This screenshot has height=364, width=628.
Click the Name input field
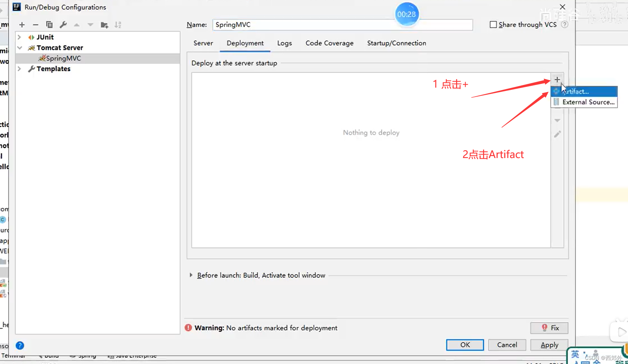click(x=343, y=25)
